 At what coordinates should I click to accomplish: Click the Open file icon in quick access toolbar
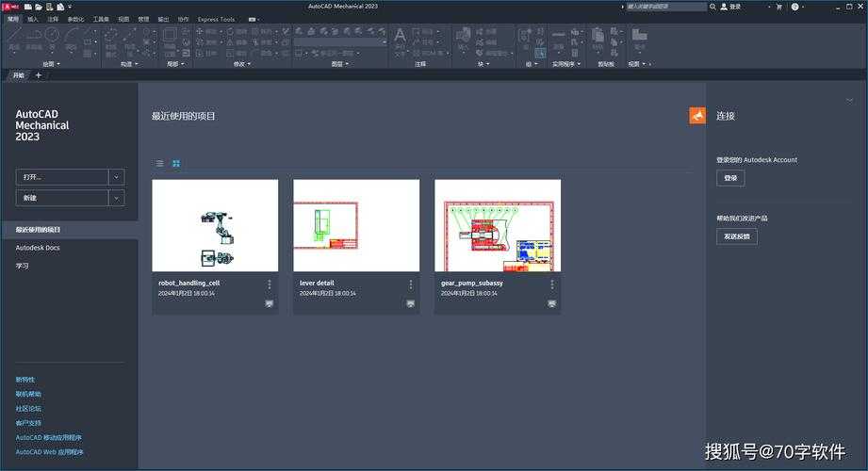[x=39, y=7]
